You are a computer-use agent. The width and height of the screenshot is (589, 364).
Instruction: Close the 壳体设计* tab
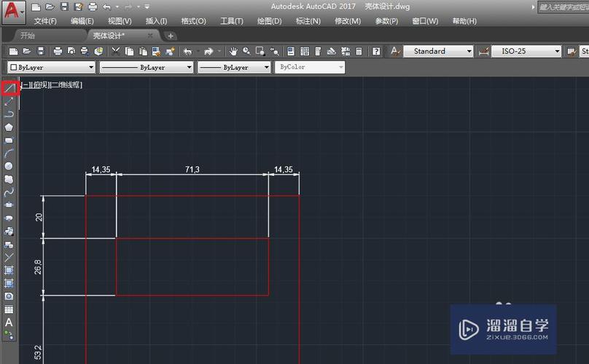(x=150, y=36)
